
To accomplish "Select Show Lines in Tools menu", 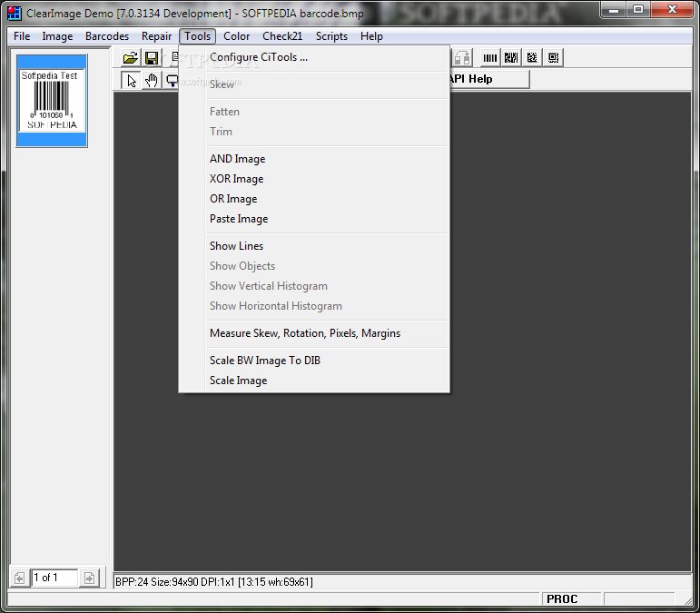I will pos(314,246).
